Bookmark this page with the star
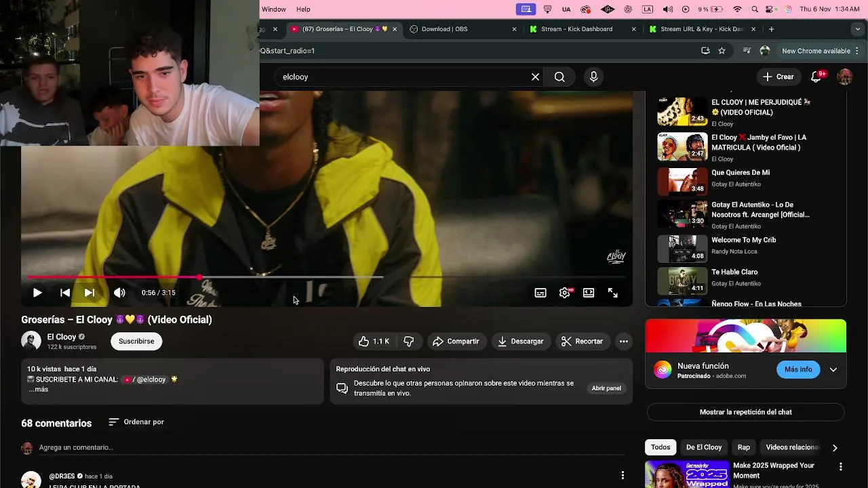The height and width of the screenshot is (488, 868). tap(722, 51)
